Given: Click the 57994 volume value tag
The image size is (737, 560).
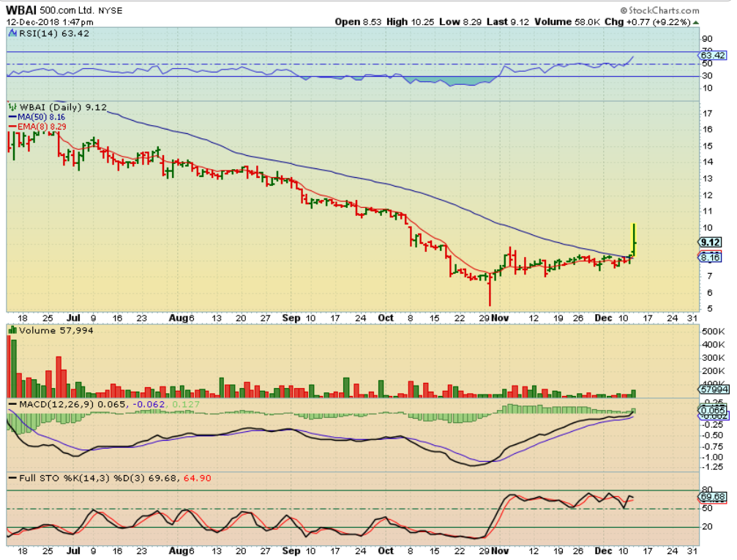Looking at the screenshot, I should click(711, 392).
